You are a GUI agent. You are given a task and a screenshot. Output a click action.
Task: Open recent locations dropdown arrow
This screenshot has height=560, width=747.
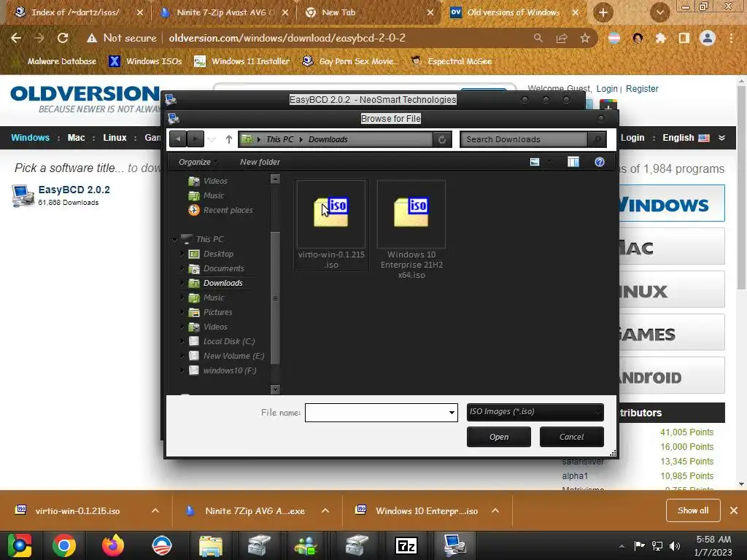coord(212,139)
